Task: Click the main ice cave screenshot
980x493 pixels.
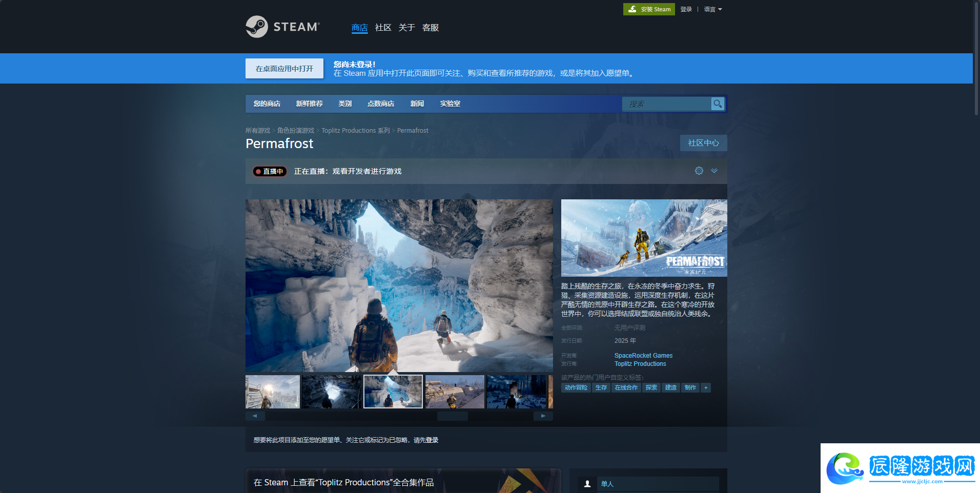Action: point(399,285)
